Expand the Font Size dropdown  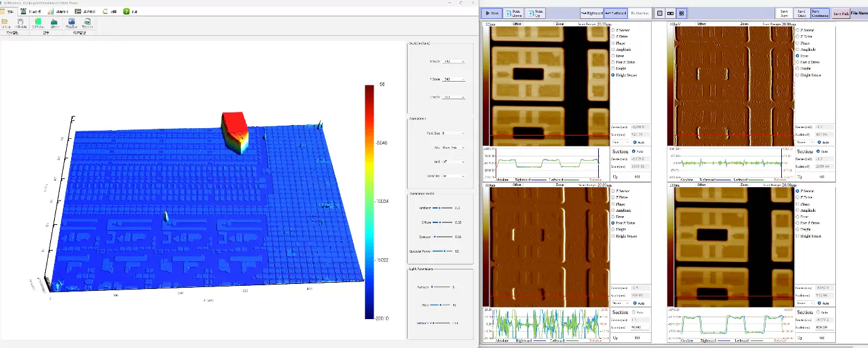click(454, 133)
